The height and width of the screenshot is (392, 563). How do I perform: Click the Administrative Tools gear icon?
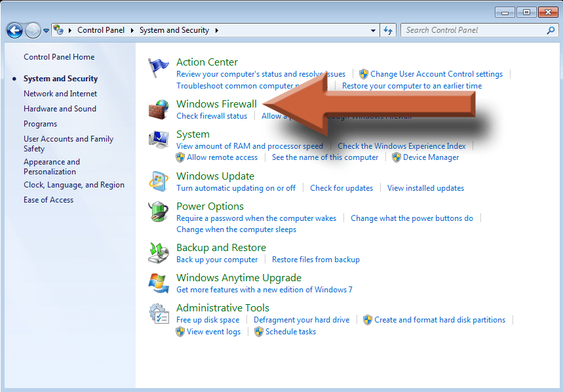[159, 314]
